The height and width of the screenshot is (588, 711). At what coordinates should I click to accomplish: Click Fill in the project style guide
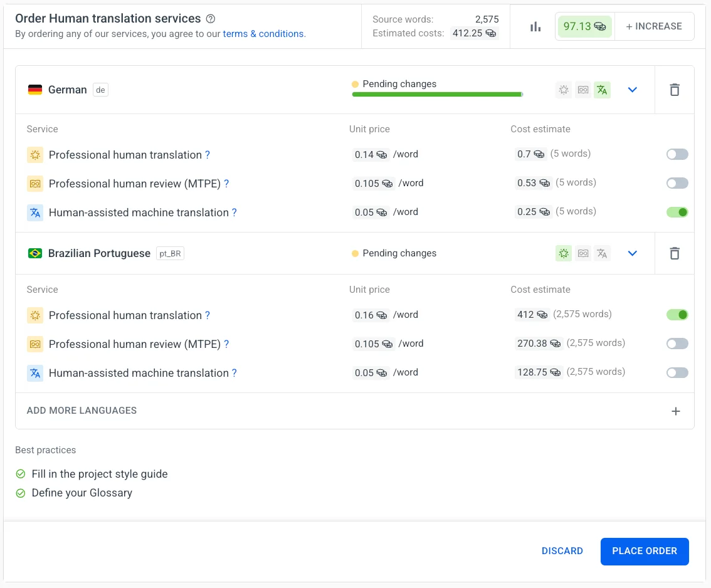click(x=99, y=474)
